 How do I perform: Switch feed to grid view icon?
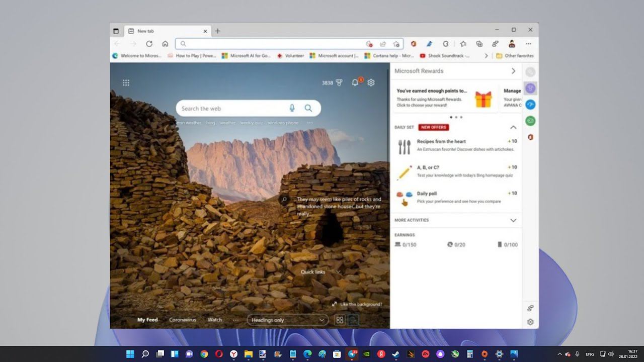point(340,320)
